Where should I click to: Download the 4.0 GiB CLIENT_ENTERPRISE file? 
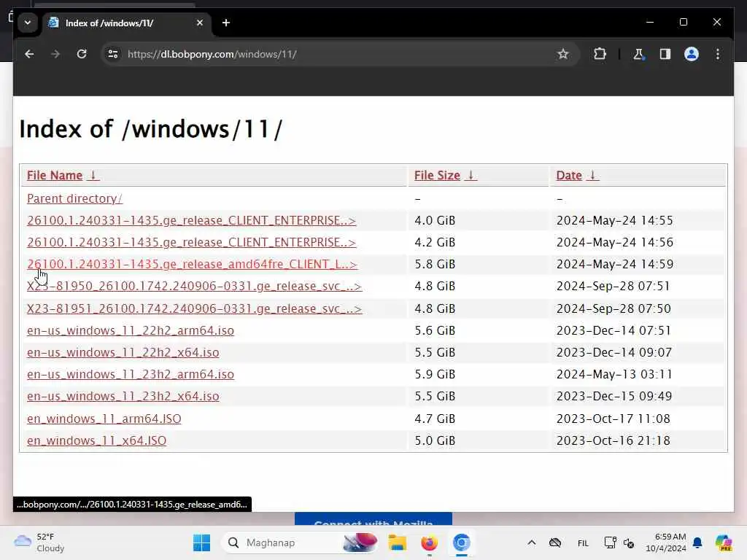pos(192,220)
